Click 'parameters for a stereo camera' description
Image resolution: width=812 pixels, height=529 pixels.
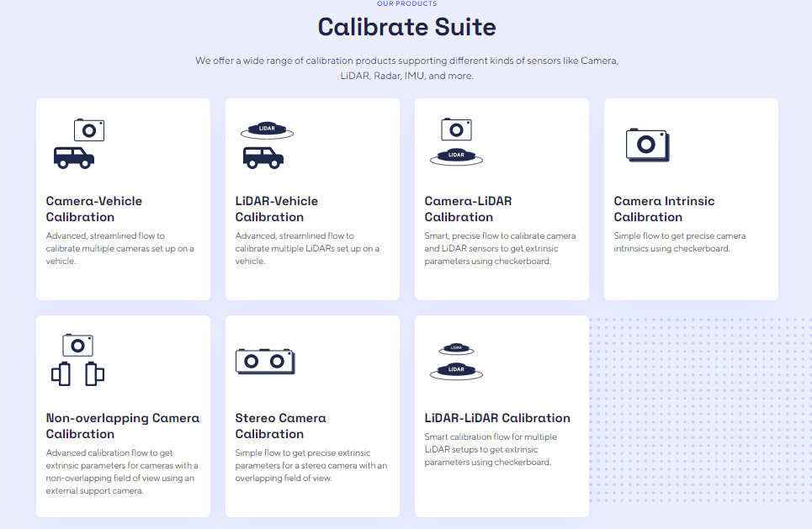pos(311,465)
